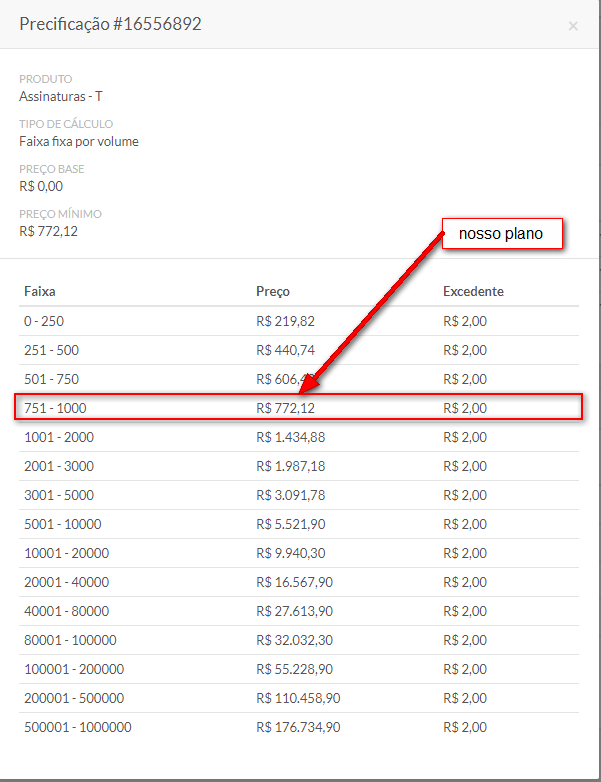The width and height of the screenshot is (601, 782).
Task: Select the 251 - 500 range row
Action: 51,351
